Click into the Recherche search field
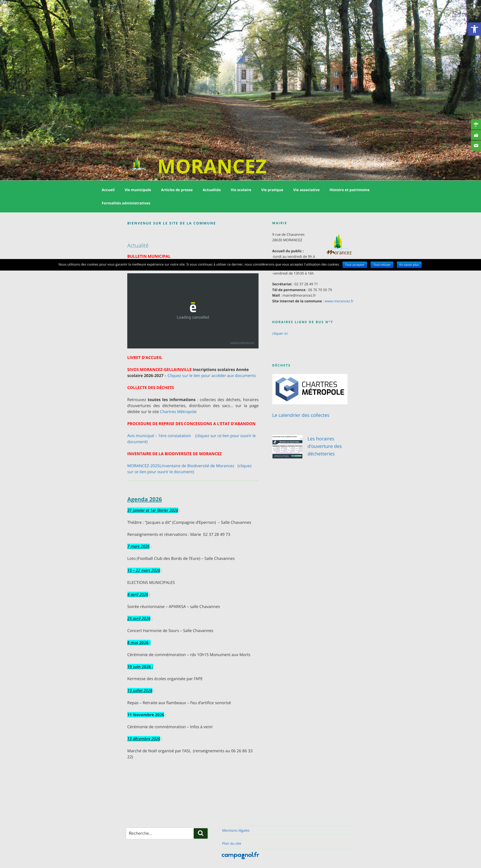 click(x=160, y=833)
